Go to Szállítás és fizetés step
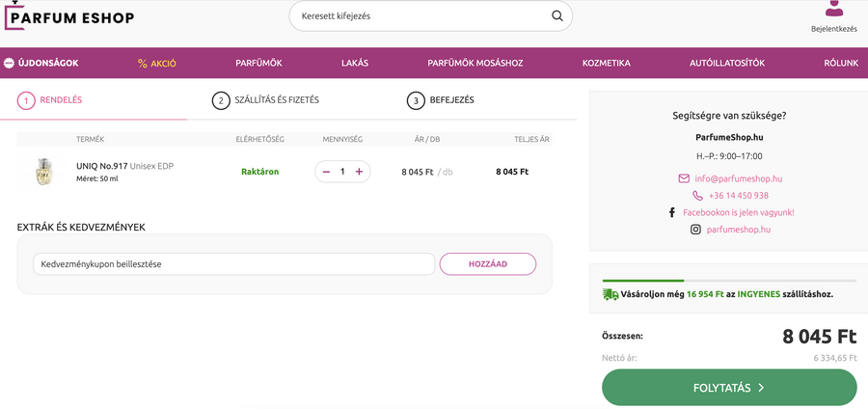The width and height of the screenshot is (868, 409). [266, 100]
